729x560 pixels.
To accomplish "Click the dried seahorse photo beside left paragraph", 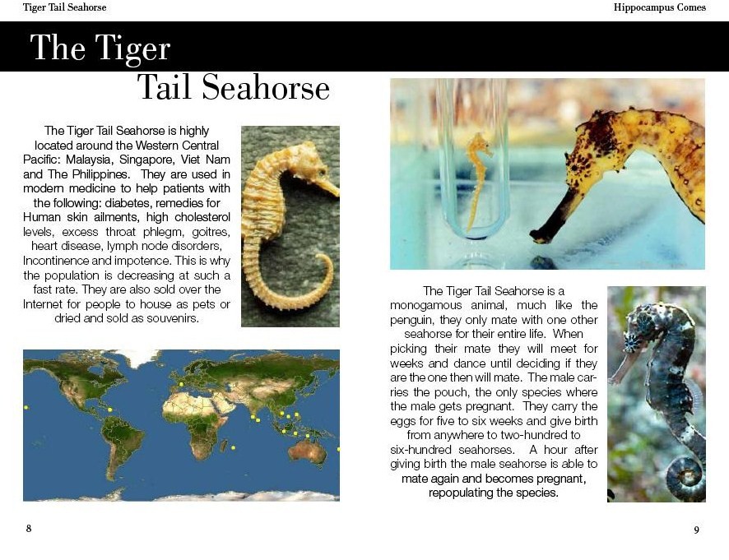I will coord(290,225).
